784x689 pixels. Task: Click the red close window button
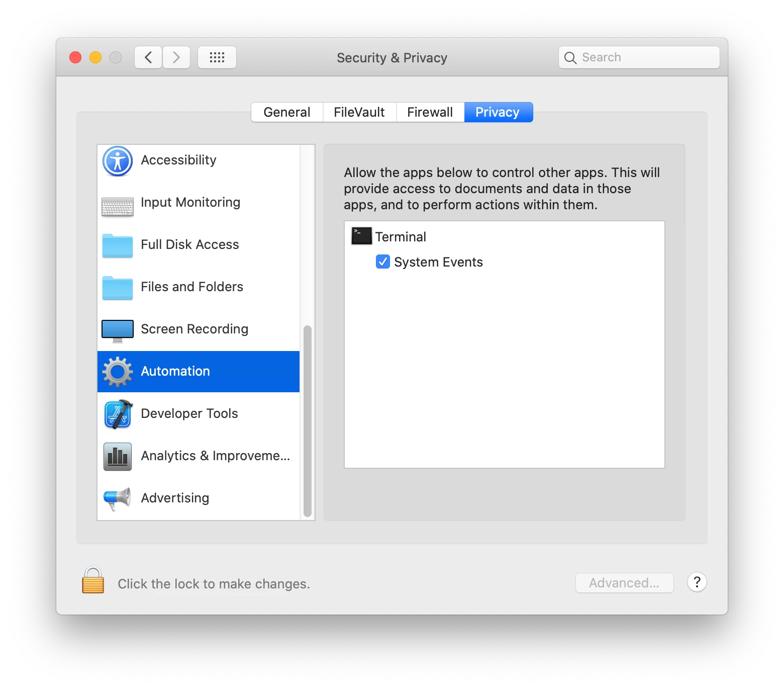pos(75,57)
